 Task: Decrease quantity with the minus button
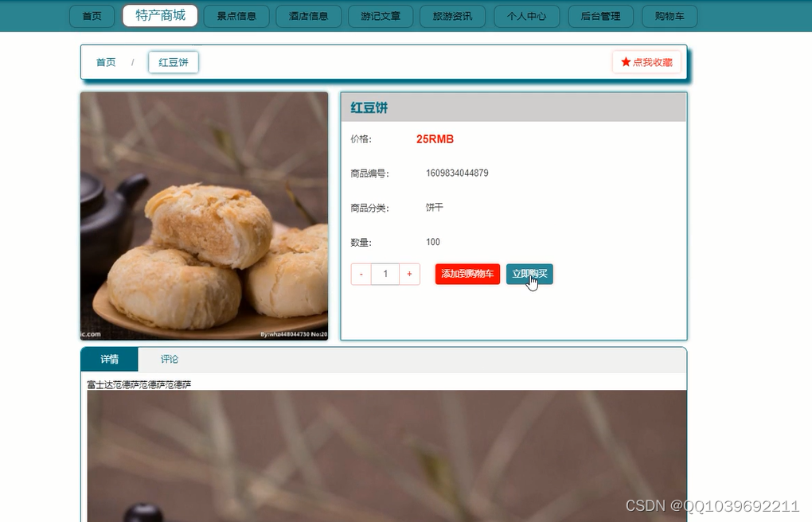(x=361, y=274)
